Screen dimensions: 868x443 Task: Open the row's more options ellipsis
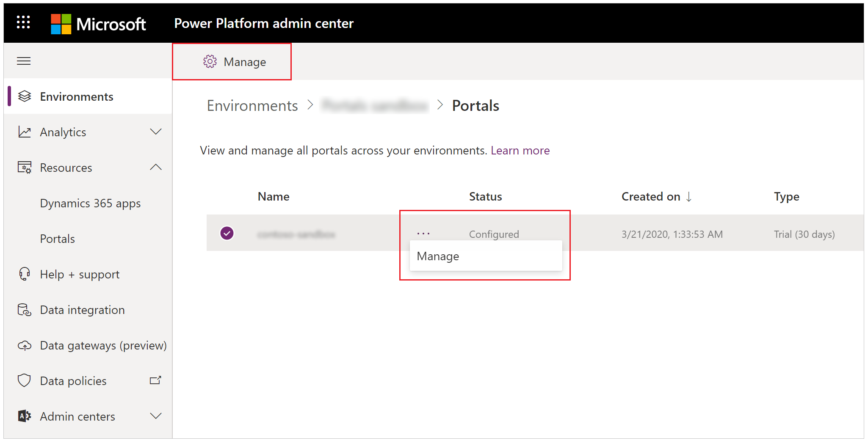tap(423, 234)
